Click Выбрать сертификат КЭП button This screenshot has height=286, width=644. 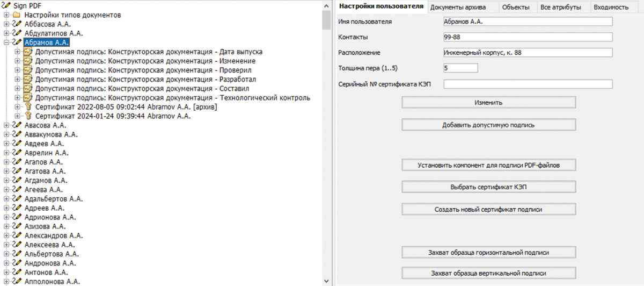click(x=488, y=187)
